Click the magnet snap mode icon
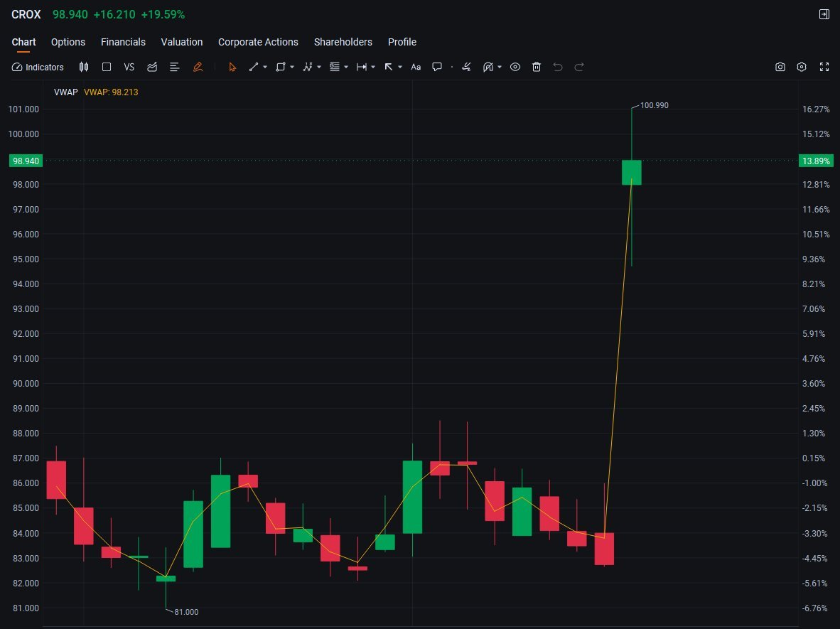The height and width of the screenshot is (629, 840). 488,67
